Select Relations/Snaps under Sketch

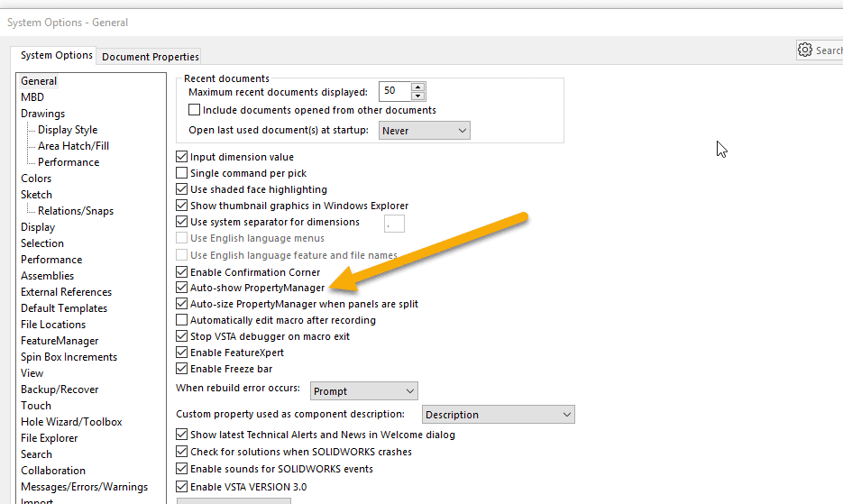(x=76, y=211)
